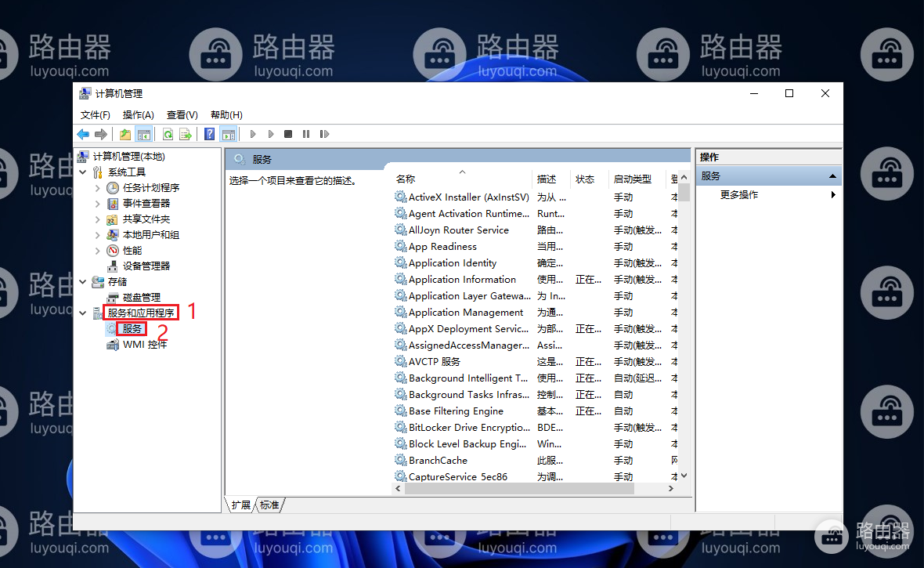Toggle the show/hide console tree icon

coord(144,135)
